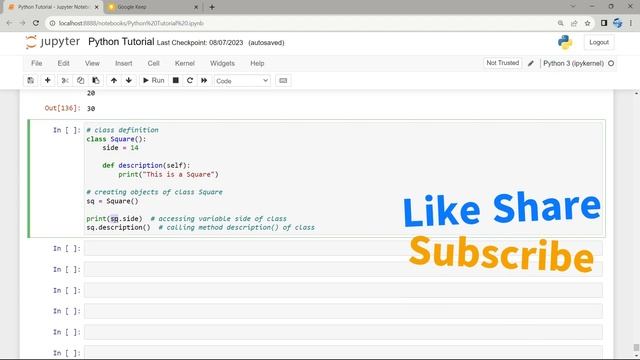Click the first empty cell below the Square code
Image resolution: width=640 pixels, height=360 pixels.
click(x=343, y=249)
